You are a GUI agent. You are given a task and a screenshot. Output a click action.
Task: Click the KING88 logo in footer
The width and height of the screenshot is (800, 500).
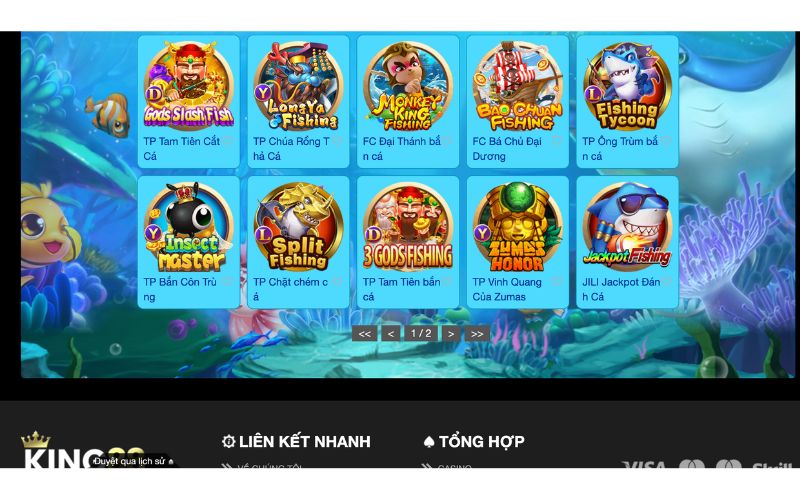[84, 450]
